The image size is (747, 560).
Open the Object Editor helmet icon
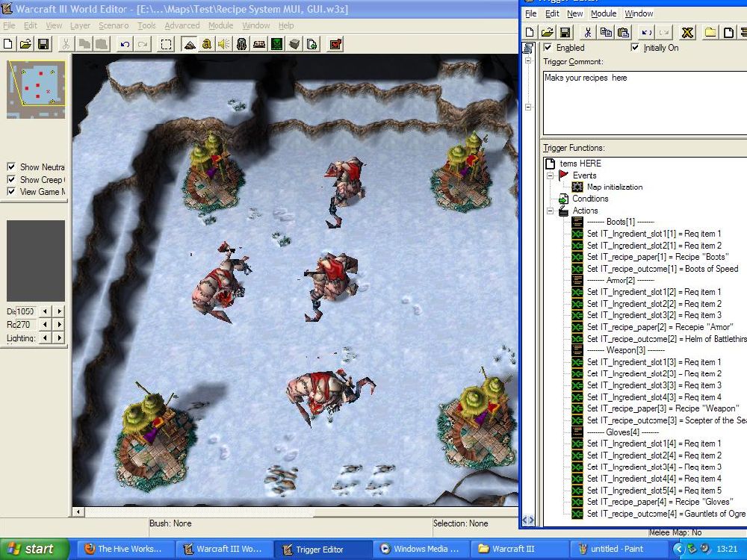241,44
